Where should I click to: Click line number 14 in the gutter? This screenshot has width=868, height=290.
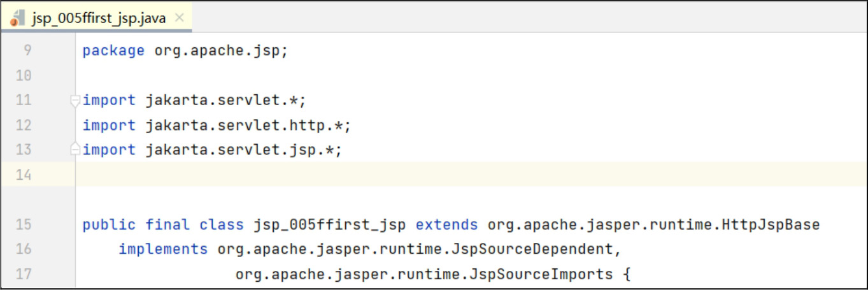click(x=23, y=175)
